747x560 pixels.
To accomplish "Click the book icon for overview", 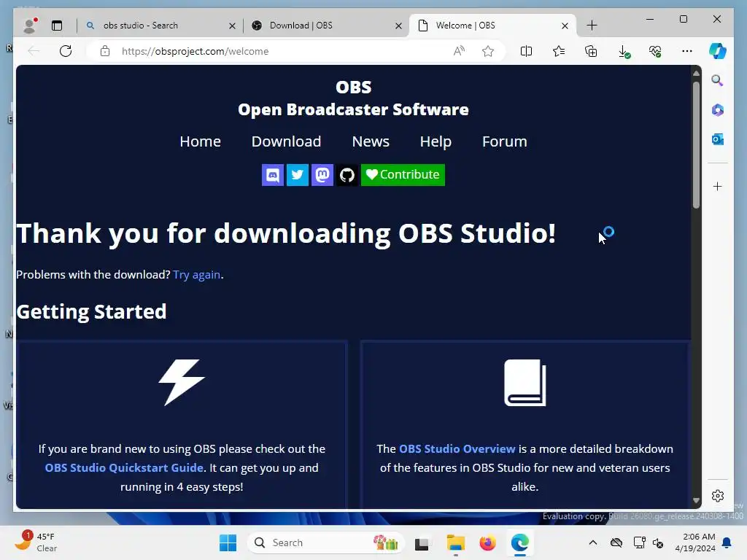I will pos(525,382).
